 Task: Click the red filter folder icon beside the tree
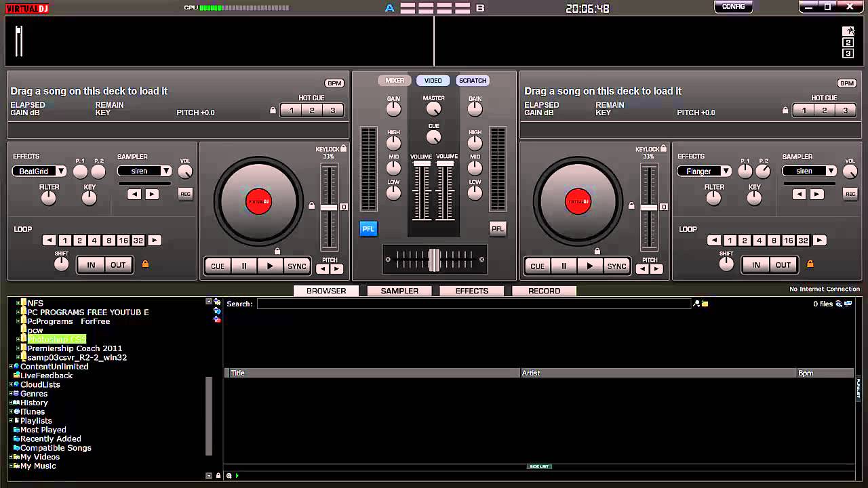217,319
